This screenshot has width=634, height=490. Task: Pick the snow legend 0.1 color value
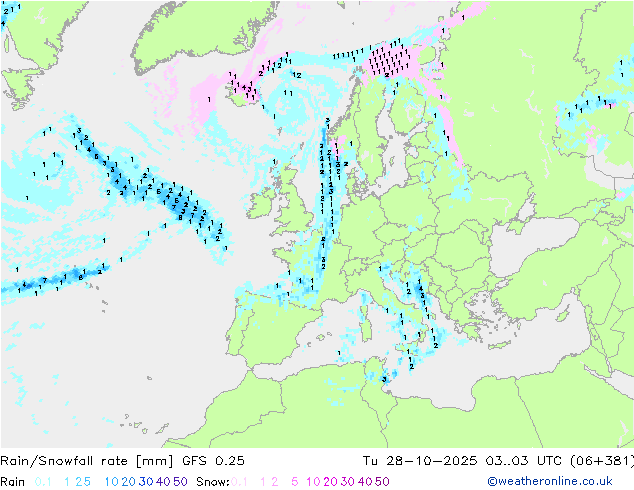tap(239, 482)
